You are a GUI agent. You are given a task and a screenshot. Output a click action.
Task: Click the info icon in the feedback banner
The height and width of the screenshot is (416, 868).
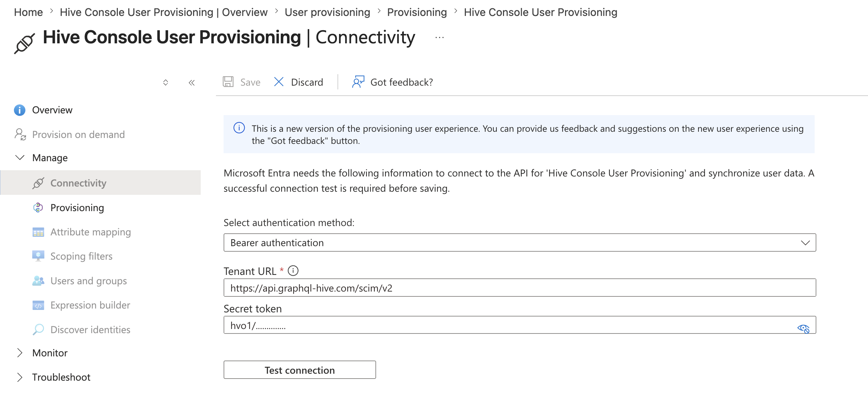click(239, 128)
